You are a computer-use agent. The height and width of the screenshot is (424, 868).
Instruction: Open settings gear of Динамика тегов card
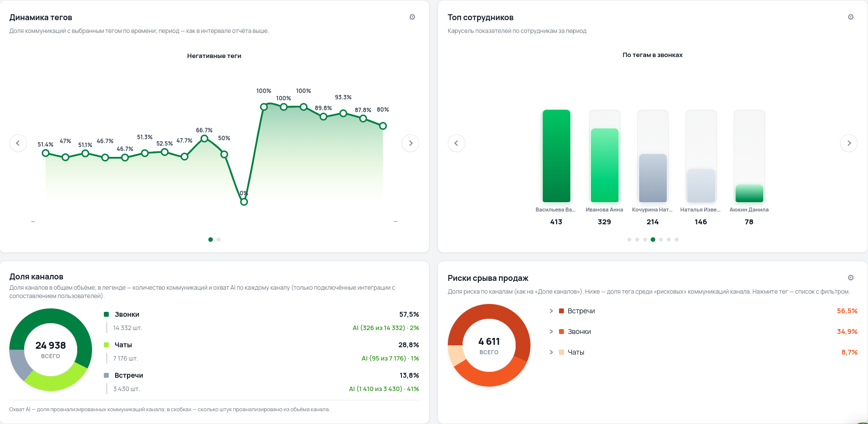click(x=412, y=17)
